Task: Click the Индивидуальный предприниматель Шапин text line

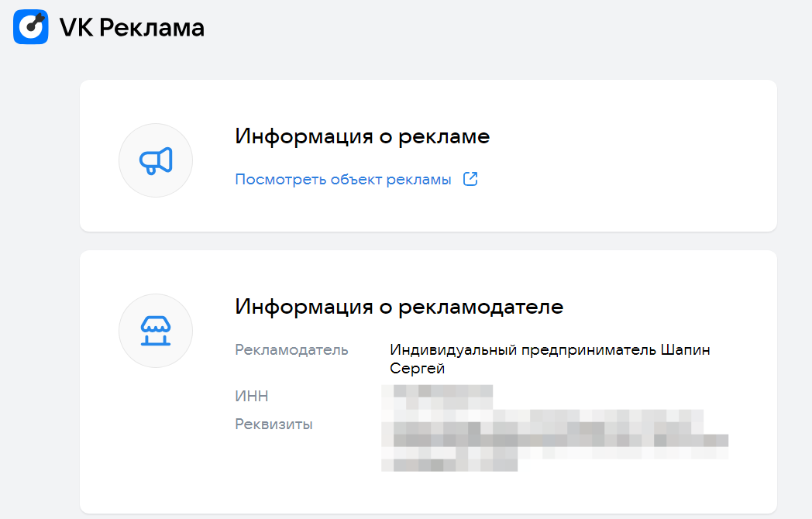Action: (550, 350)
